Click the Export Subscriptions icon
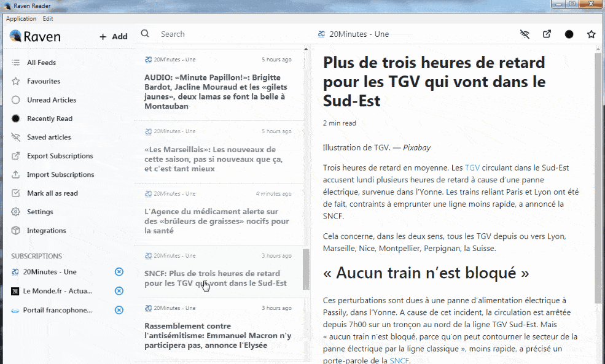The width and height of the screenshot is (605, 364). [x=15, y=156]
